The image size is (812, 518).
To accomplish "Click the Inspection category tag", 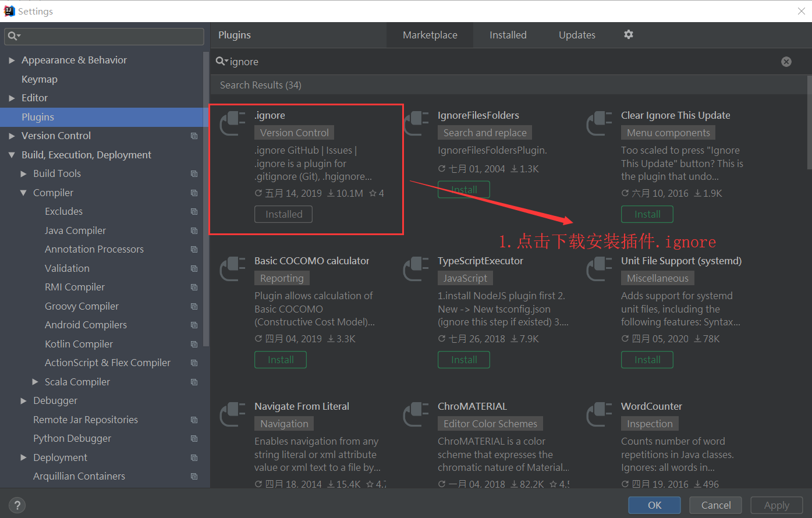I will (x=650, y=424).
